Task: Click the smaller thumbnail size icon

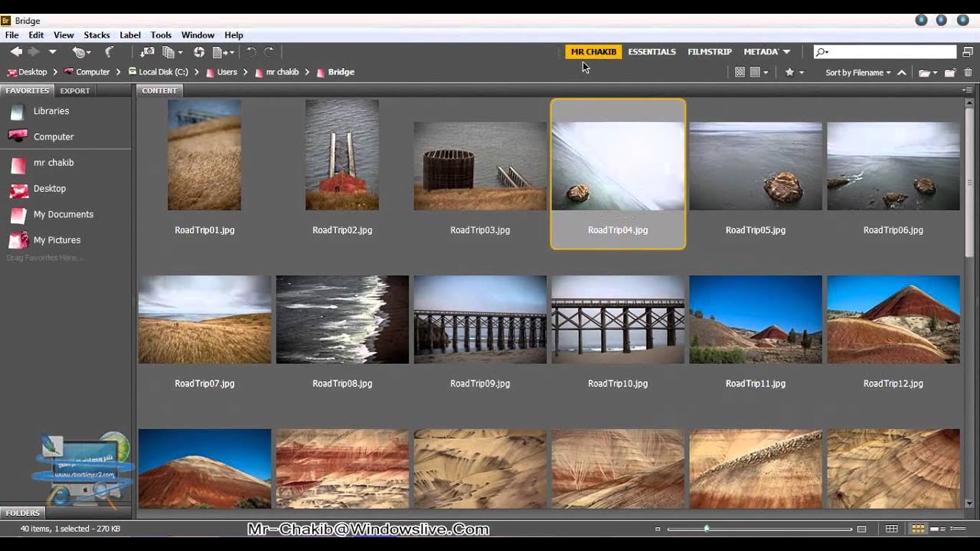Action: [658, 529]
